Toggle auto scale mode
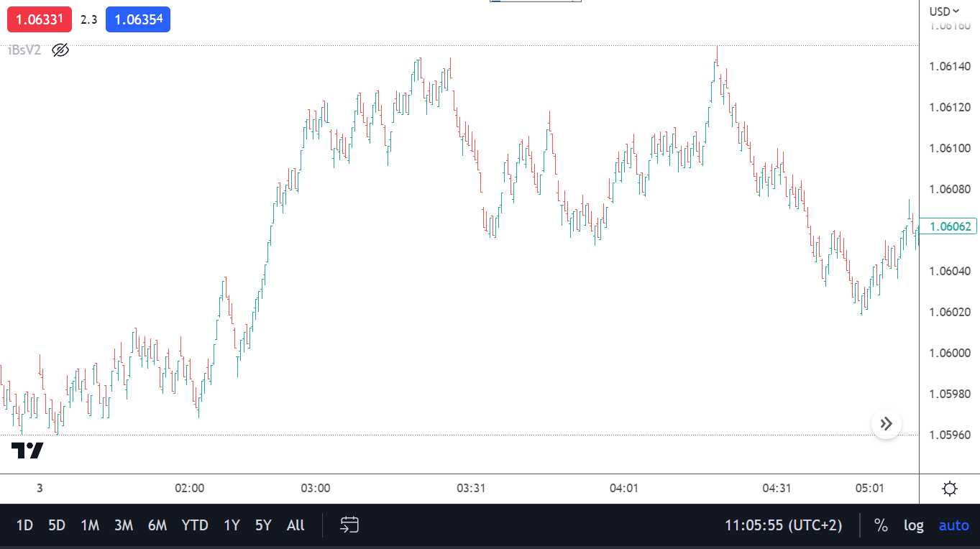Viewport: 980px width, 549px height. [x=953, y=525]
